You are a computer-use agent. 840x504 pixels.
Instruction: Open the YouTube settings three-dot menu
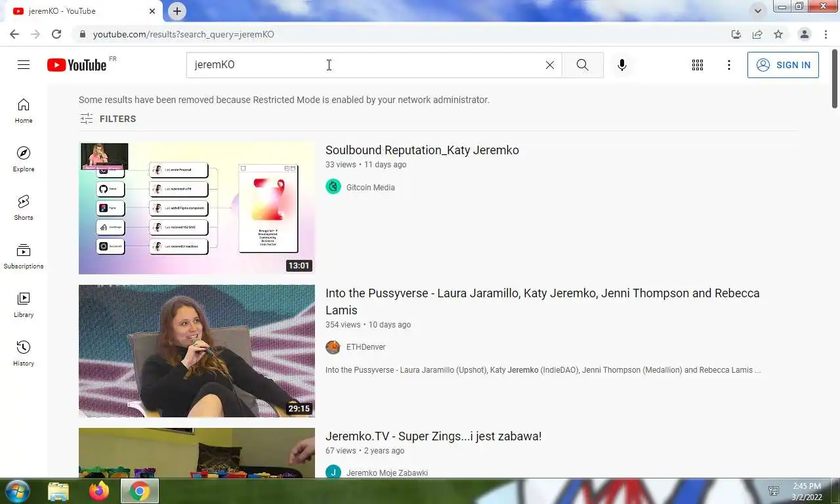[728, 65]
